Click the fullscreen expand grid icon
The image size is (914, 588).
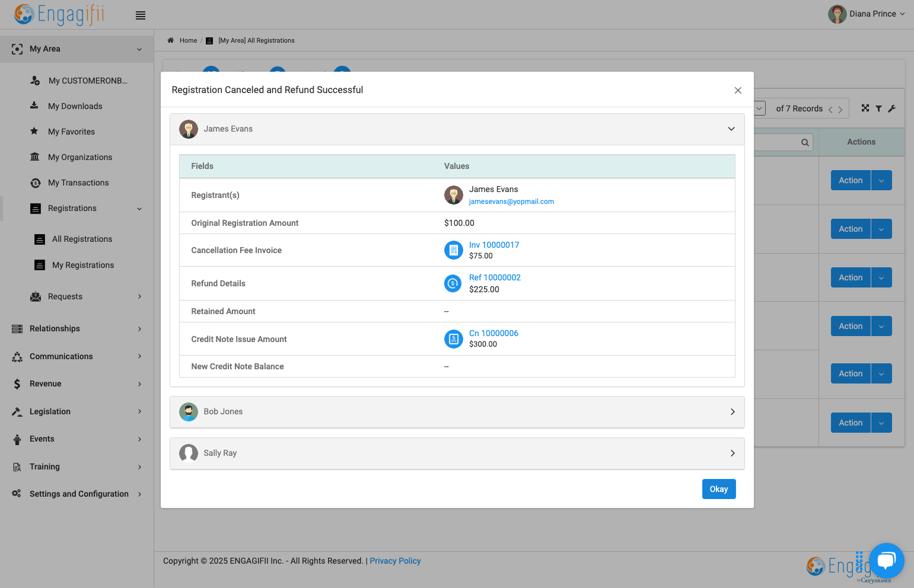click(865, 108)
